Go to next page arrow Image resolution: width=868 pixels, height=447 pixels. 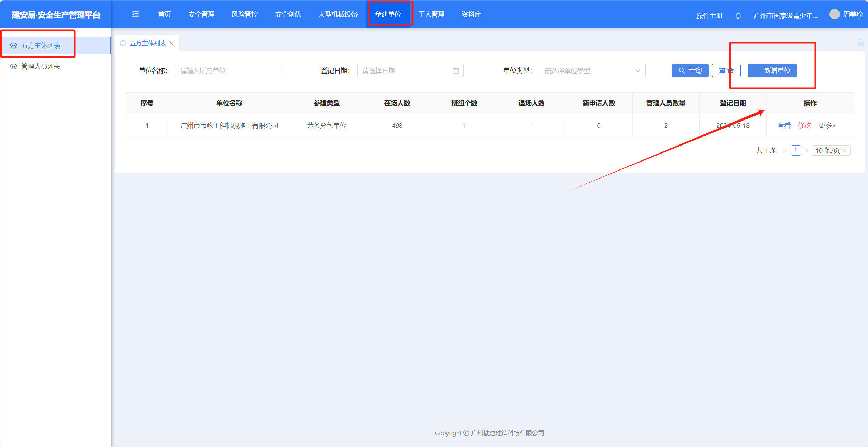806,150
